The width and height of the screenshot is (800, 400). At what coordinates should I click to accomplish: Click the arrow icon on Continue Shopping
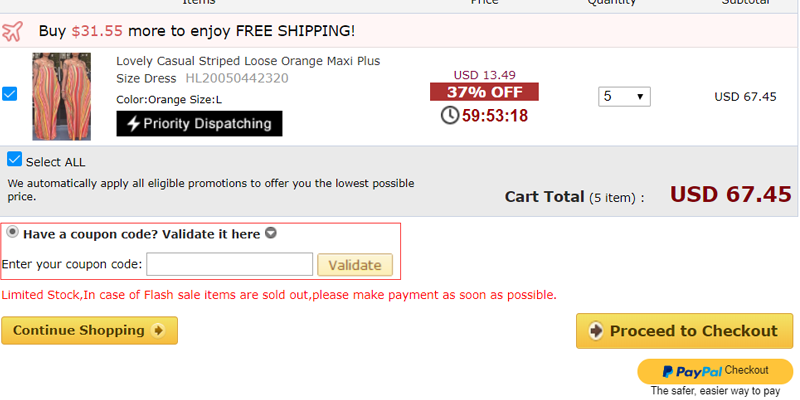(159, 331)
